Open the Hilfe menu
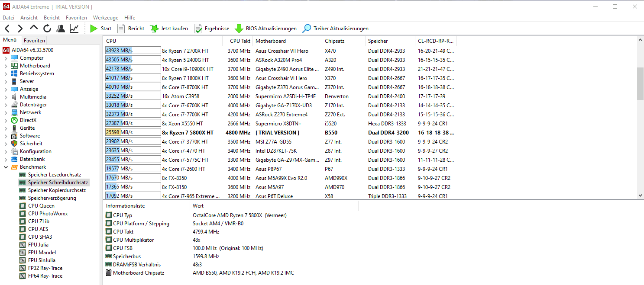 pyautogui.click(x=130, y=18)
